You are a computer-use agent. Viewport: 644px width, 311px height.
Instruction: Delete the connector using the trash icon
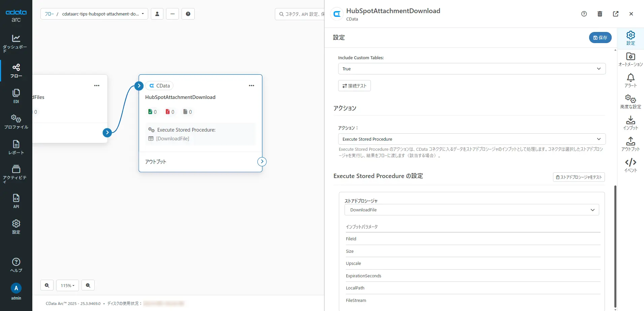600,14
